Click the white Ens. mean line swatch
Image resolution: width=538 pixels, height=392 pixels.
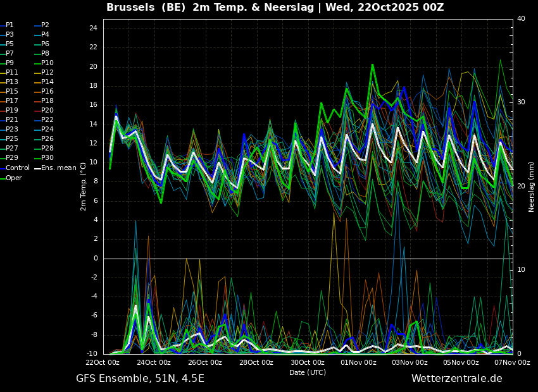(x=37, y=168)
